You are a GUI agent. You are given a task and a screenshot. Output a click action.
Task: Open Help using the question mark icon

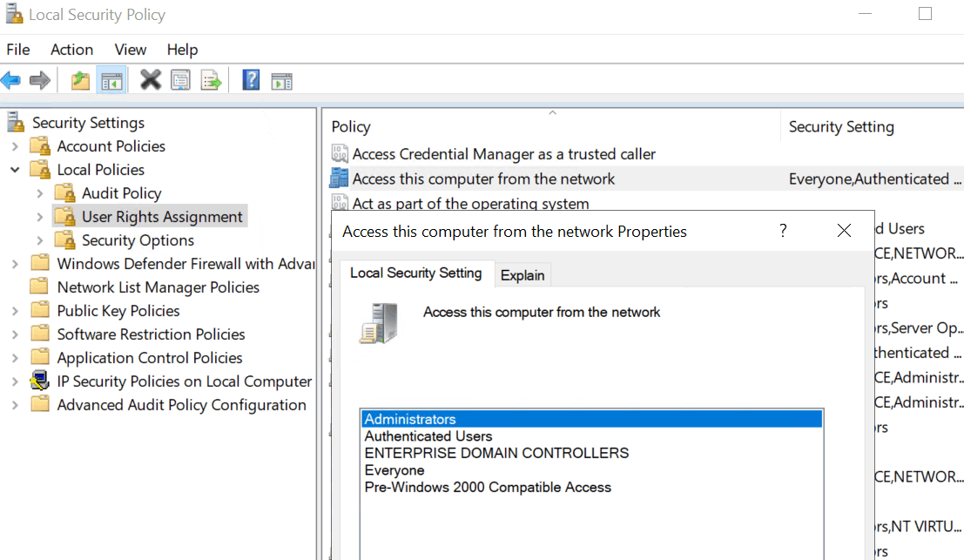(251, 80)
